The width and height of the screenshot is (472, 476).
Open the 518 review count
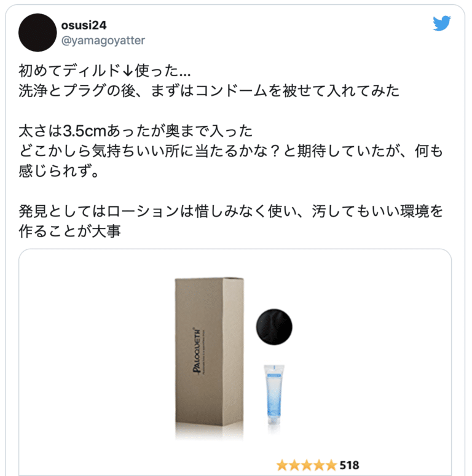pos(349,465)
